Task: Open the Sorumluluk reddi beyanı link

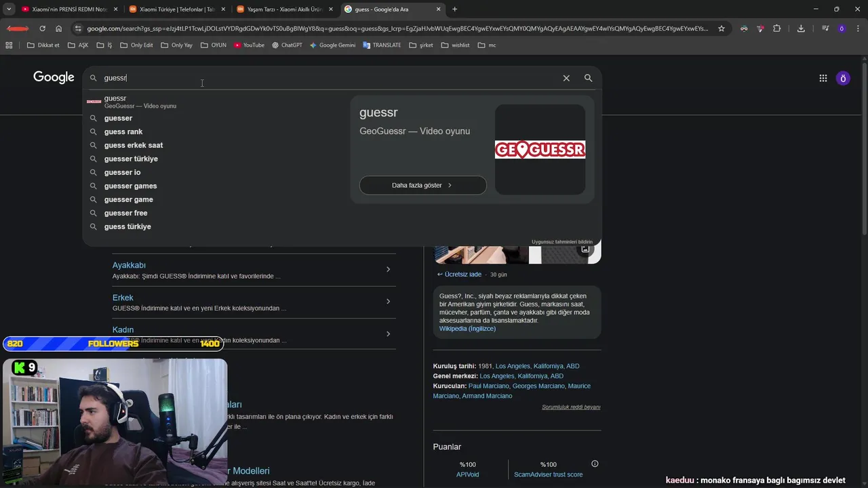Action: click(571, 407)
